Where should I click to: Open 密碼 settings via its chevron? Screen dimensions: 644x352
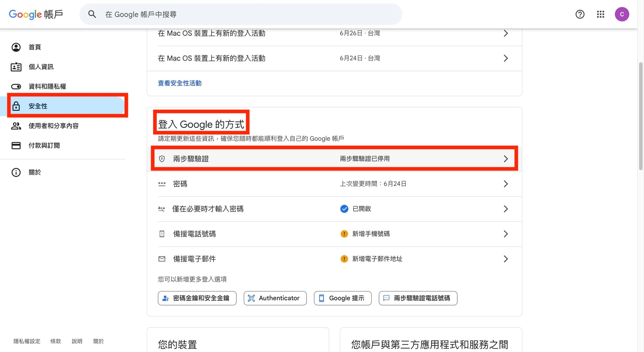[506, 184]
